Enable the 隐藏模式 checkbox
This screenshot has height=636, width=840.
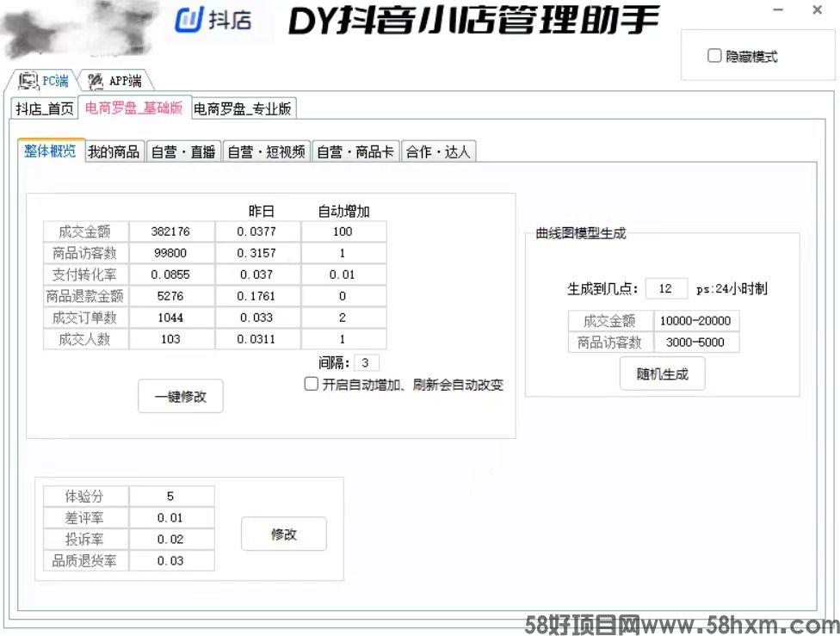click(x=714, y=56)
